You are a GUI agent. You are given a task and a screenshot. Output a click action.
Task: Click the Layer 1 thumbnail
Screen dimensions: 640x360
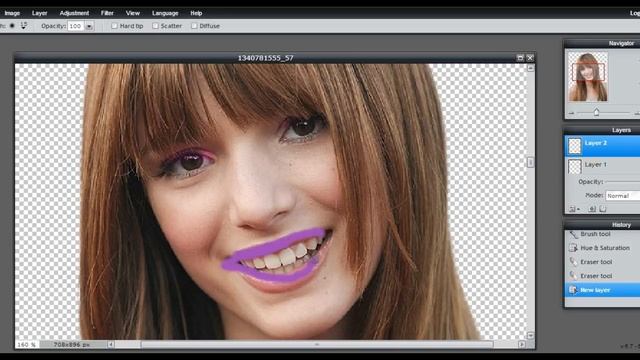(x=575, y=166)
